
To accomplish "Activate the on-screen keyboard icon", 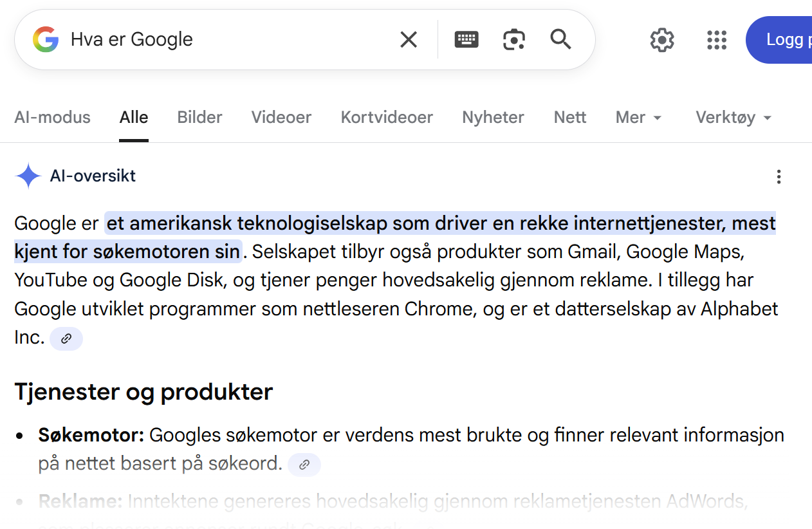I will [466, 39].
